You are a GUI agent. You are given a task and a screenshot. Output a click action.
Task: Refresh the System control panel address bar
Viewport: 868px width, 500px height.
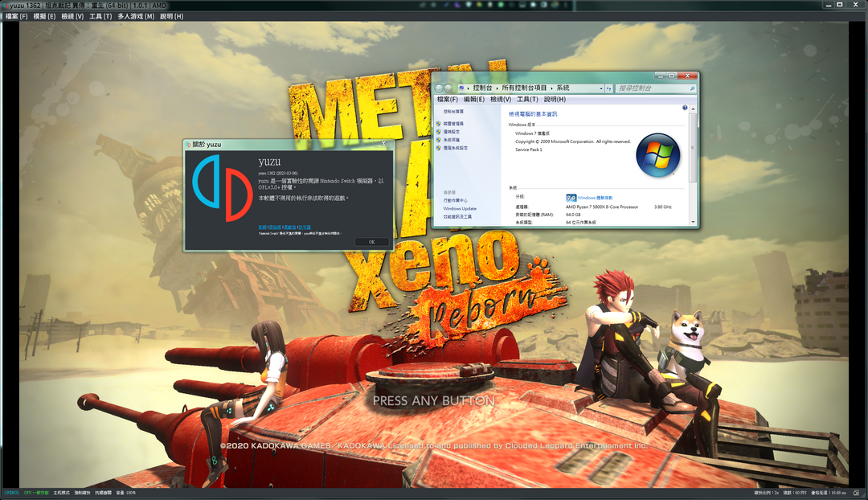click(609, 88)
